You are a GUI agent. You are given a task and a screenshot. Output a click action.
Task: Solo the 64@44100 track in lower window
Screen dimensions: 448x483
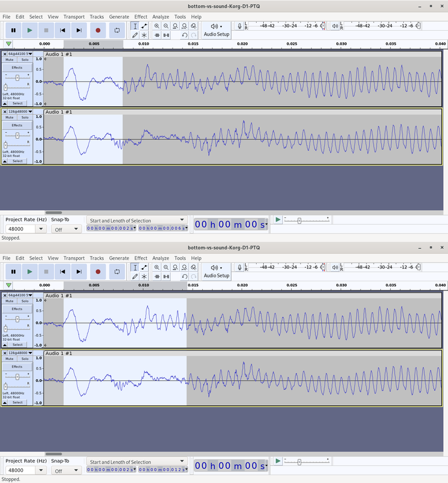[25, 301]
